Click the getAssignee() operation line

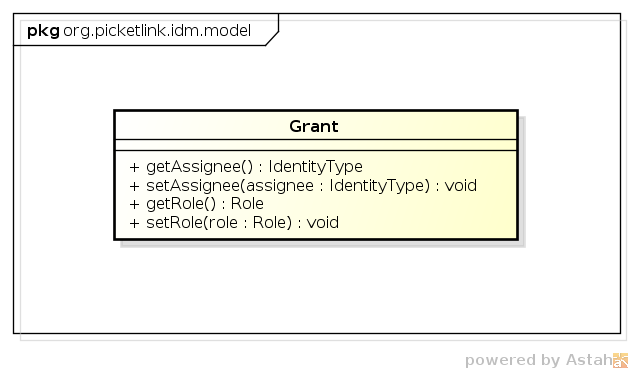tap(246, 167)
